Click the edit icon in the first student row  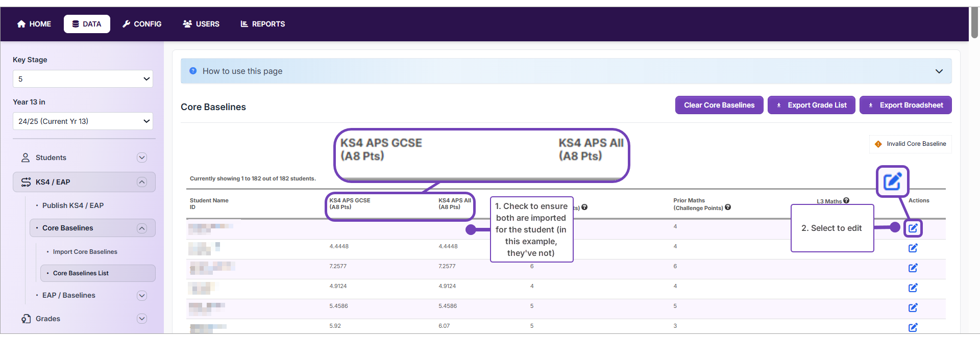(x=913, y=228)
